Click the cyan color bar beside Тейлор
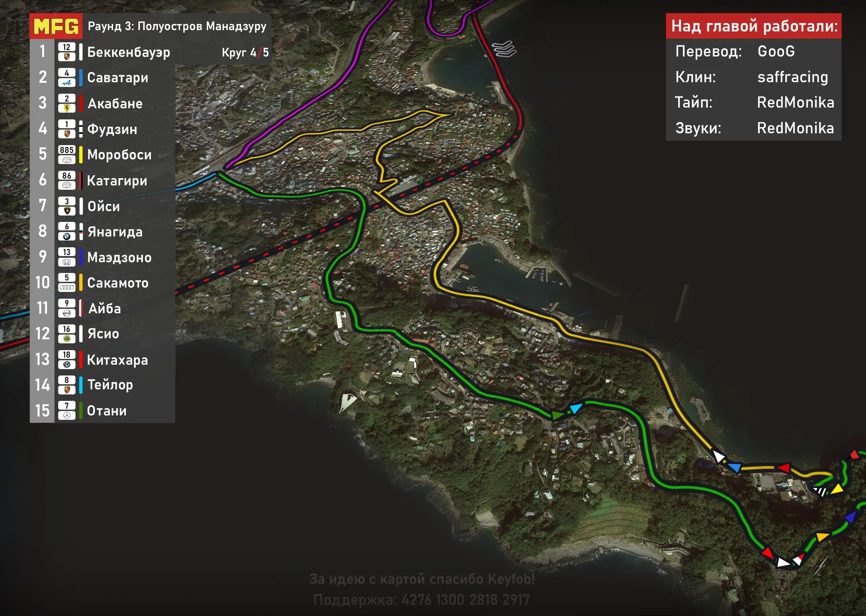Viewport: 866px width, 616px height. tap(81, 385)
